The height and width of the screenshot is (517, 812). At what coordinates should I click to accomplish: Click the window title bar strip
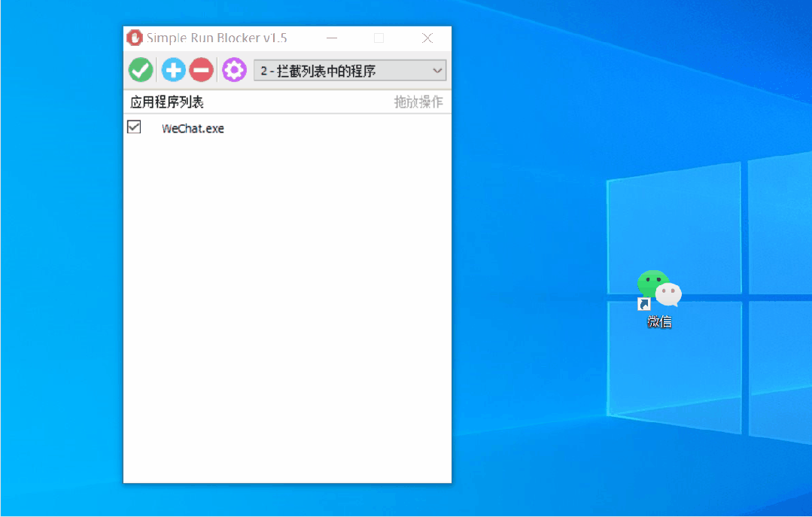tap(263, 38)
